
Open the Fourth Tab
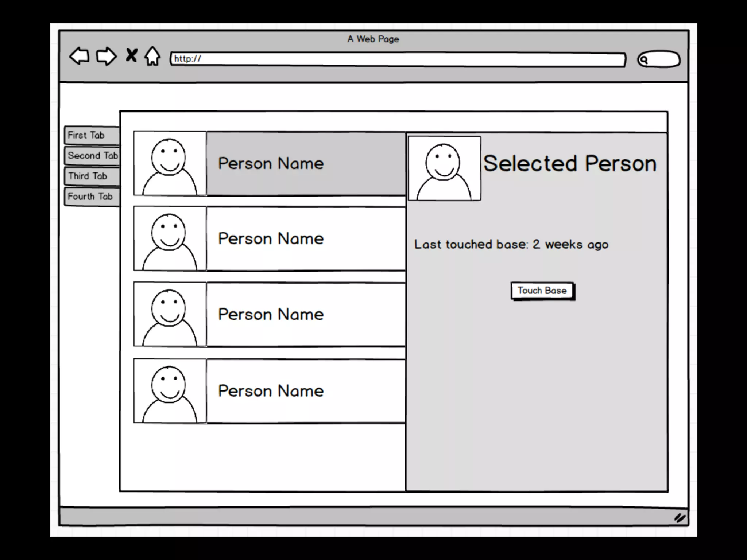coord(92,197)
